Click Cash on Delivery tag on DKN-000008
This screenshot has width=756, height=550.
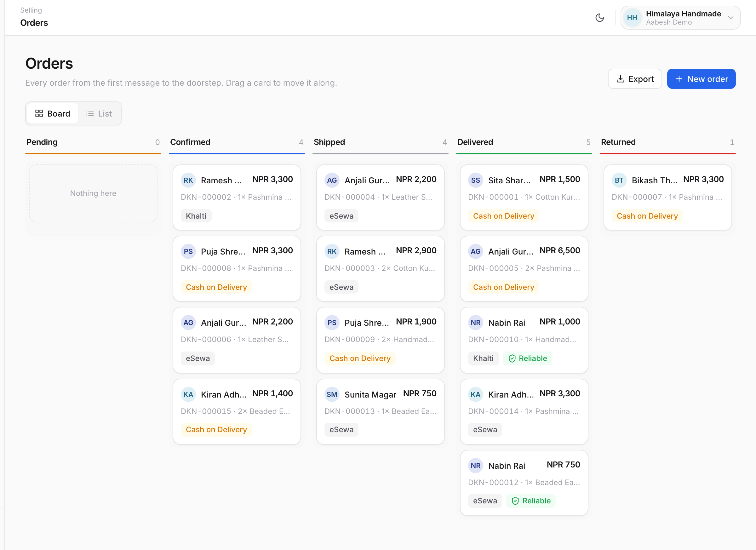pos(216,287)
